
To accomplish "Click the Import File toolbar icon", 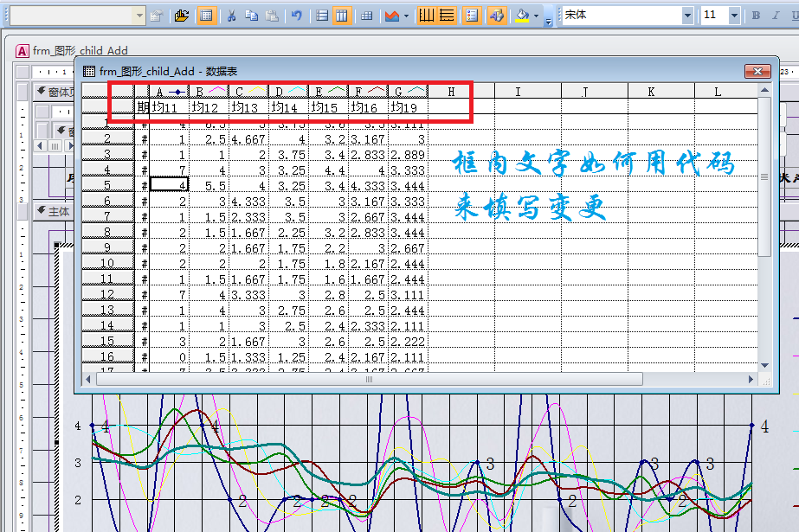I will point(182,16).
